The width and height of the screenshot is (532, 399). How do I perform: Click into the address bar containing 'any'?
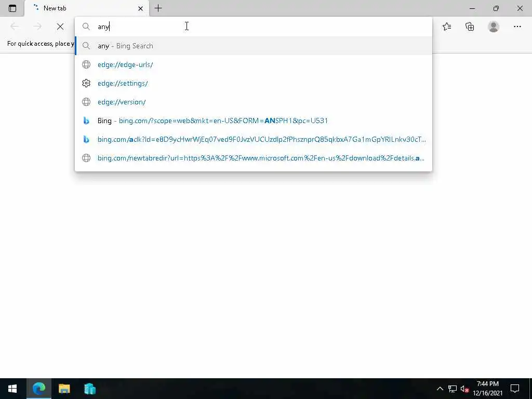coord(254,26)
